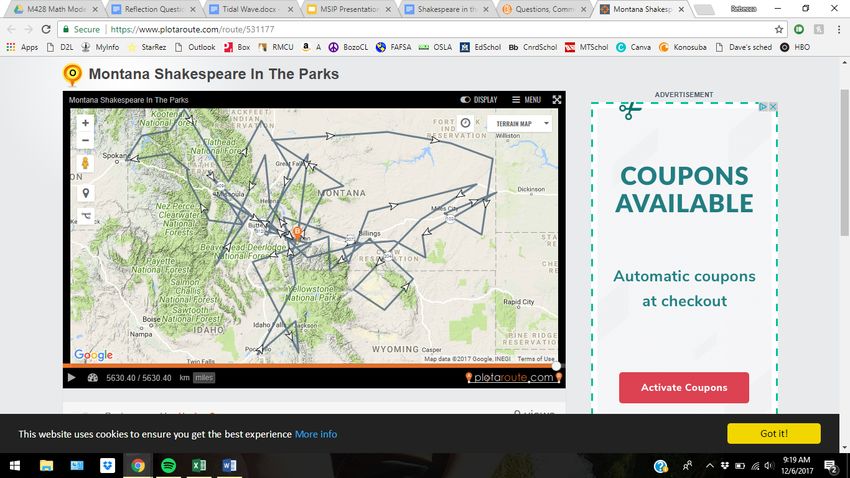This screenshot has height=478, width=850.
Task: Open File Explorer from taskbar
Action: coord(47,466)
